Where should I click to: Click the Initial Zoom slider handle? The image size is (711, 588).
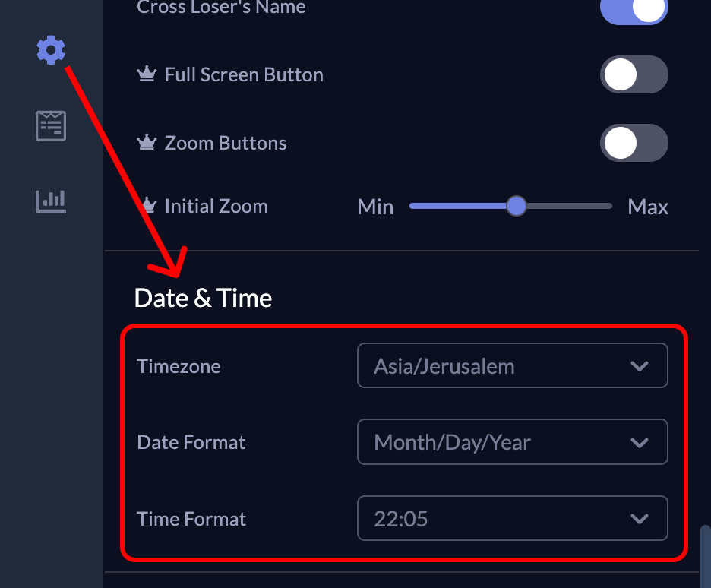[517, 206]
